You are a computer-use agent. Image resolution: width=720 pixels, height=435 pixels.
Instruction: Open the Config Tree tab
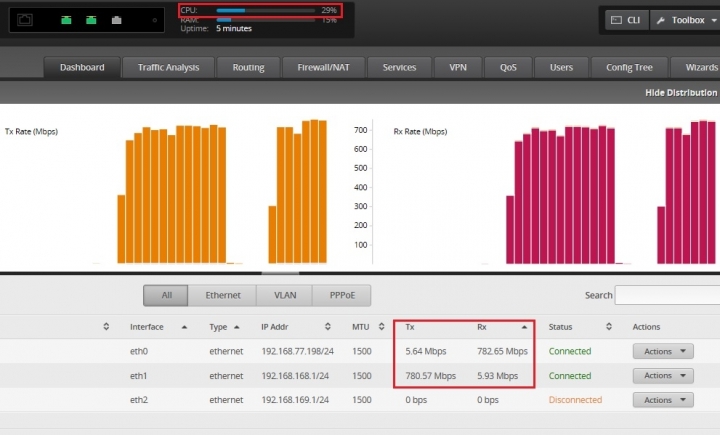[629, 68]
